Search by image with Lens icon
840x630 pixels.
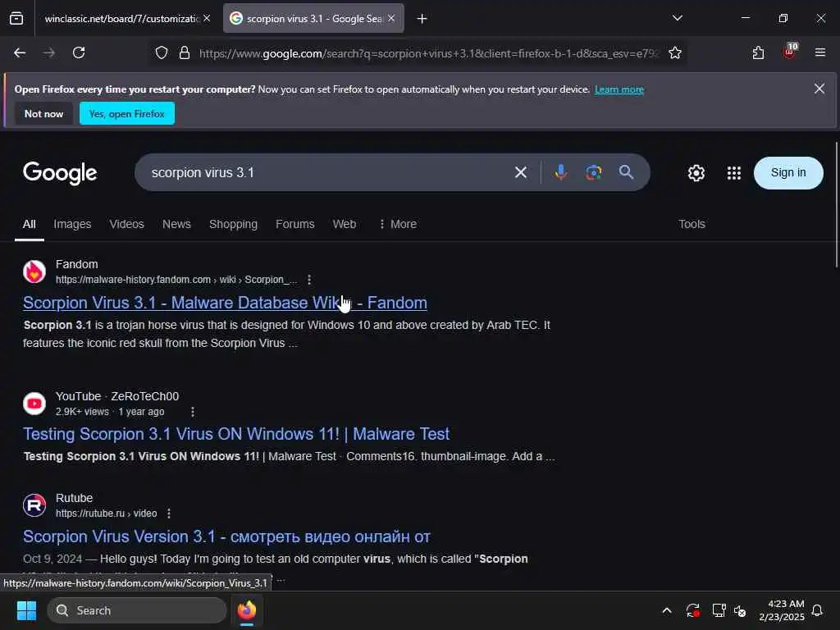point(594,172)
